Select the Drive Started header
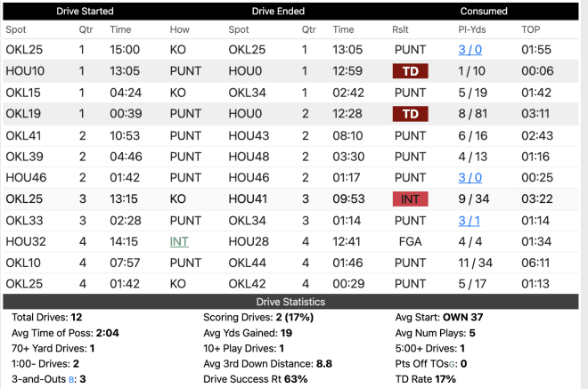The width and height of the screenshot is (588, 389). coord(85,12)
